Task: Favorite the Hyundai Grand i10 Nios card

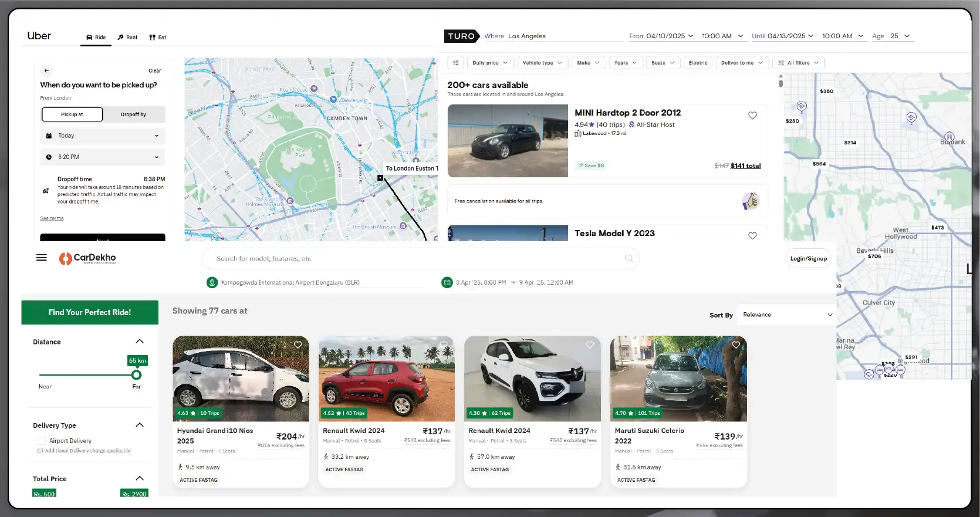Action: pyautogui.click(x=298, y=345)
